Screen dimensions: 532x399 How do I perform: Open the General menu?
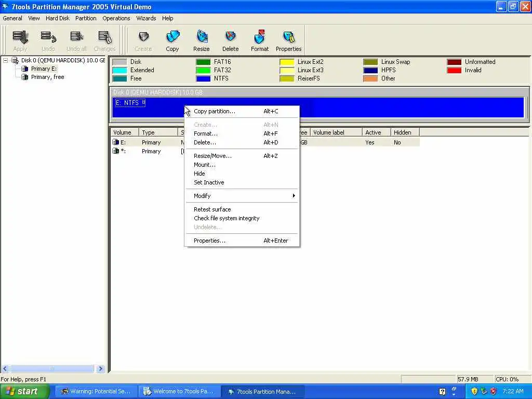12,18
